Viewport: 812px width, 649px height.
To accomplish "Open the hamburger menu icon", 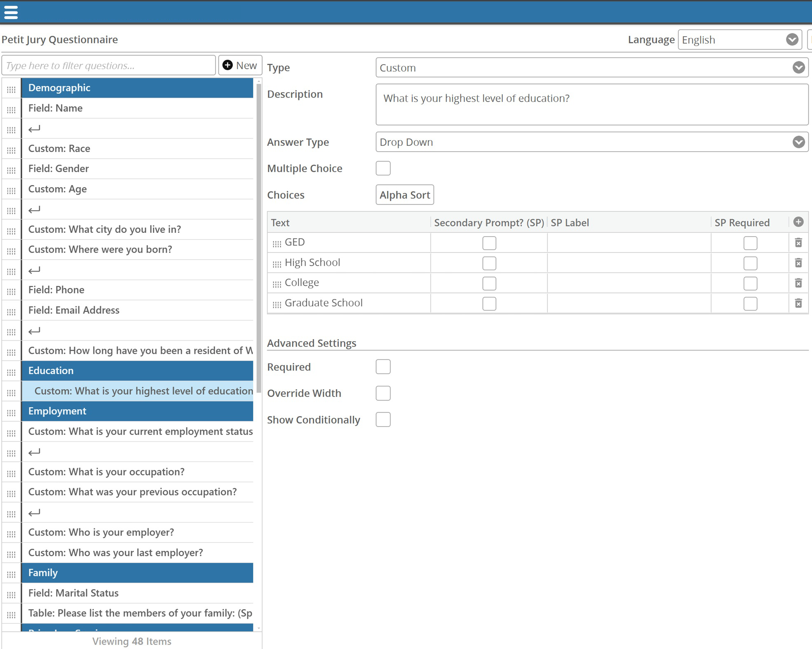I will [x=11, y=12].
